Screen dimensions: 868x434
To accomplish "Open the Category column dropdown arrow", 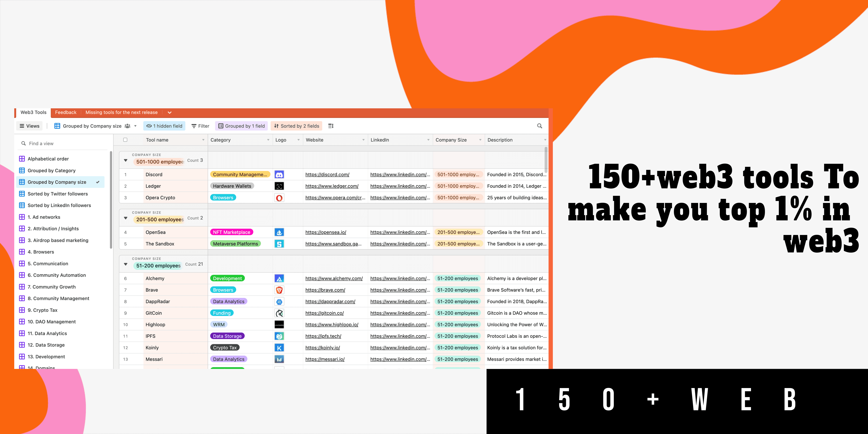I will [x=268, y=140].
